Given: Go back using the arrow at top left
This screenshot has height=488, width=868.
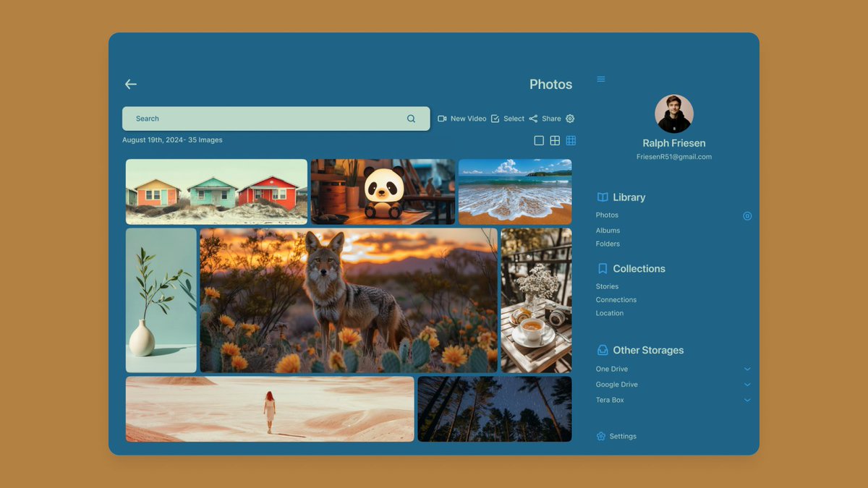Looking at the screenshot, I should pos(130,84).
